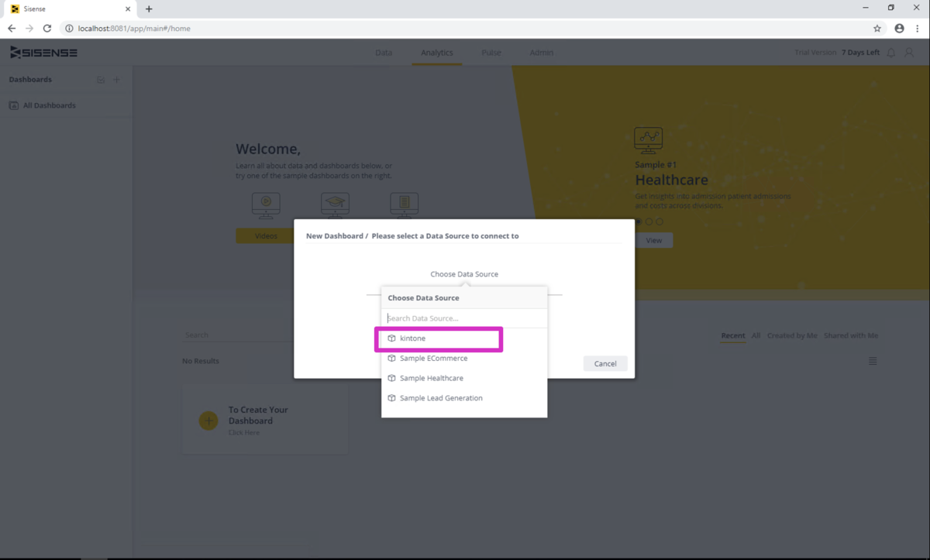Bookmark page with the star icon
The width and height of the screenshot is (930, 560).
point(877,29)
